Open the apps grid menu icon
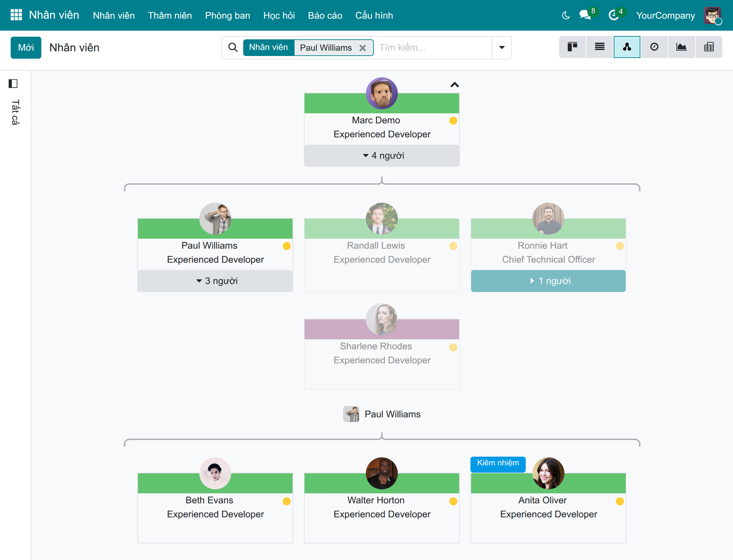The height and width of the screenshot is (560, 733). point(16,15)
